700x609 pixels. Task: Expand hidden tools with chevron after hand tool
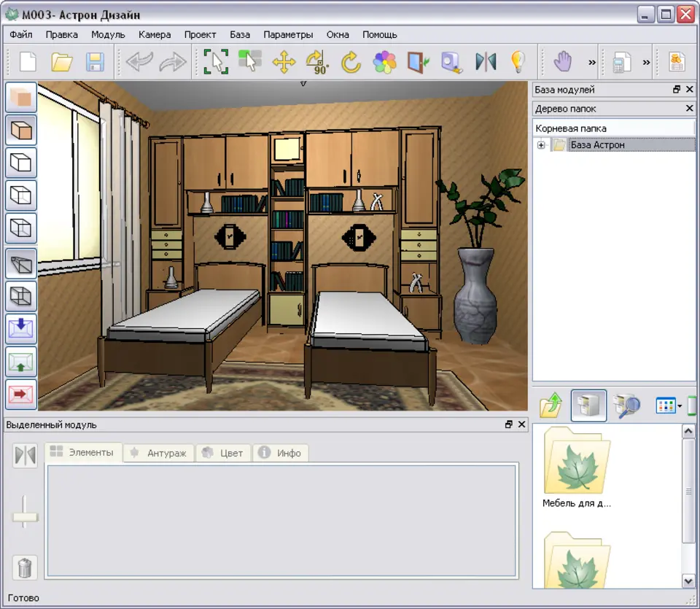tap(592, 62)
